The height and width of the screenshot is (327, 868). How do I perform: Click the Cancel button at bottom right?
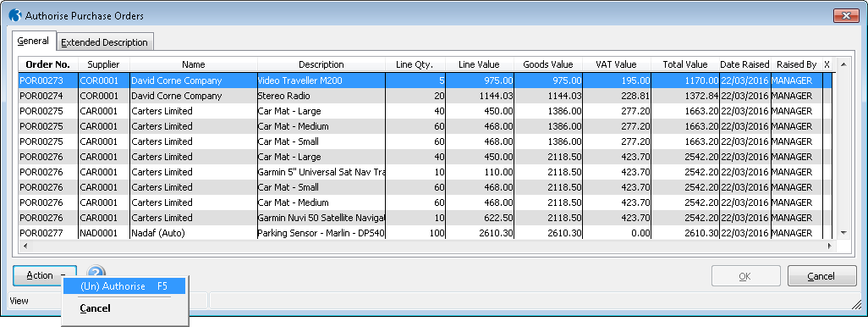(821, 276)
